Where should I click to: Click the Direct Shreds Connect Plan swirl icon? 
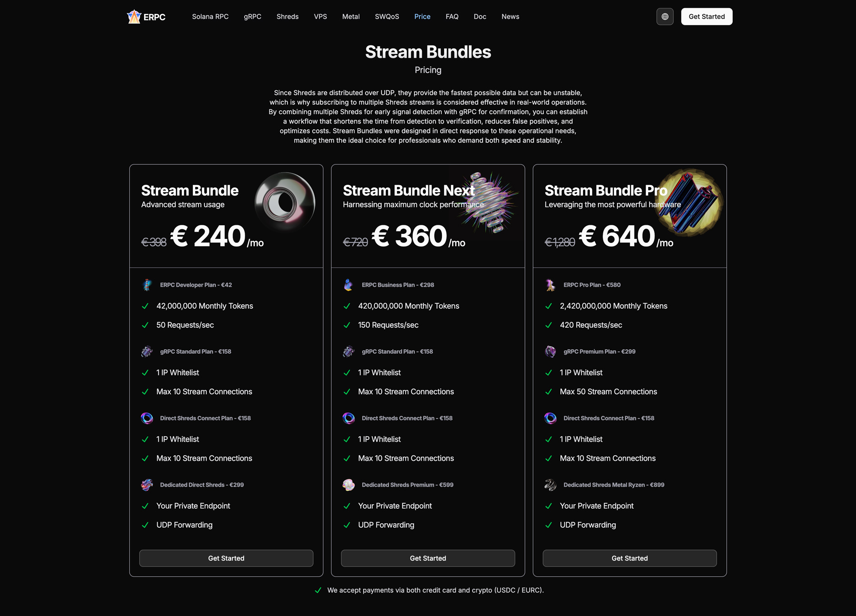pos(147,418)
